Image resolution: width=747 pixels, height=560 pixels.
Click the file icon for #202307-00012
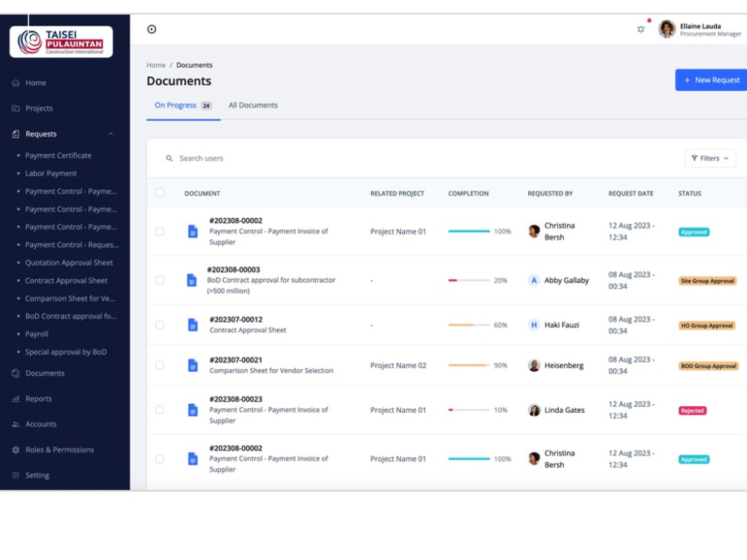(193, 326)
